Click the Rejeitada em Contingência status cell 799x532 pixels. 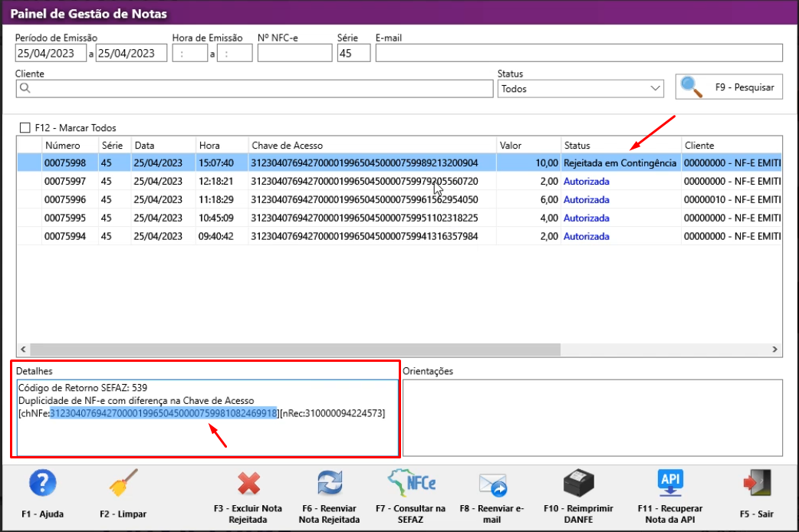pos(620,163)
